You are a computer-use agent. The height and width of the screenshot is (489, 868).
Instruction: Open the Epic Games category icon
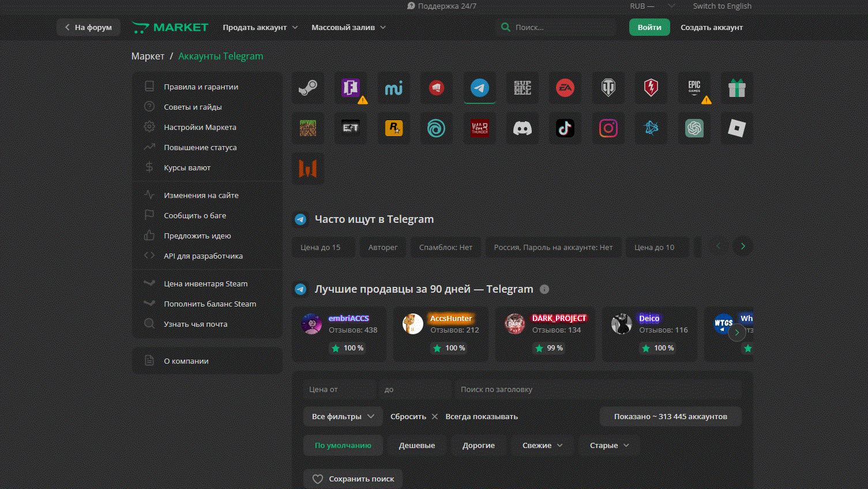click(694, 88)
